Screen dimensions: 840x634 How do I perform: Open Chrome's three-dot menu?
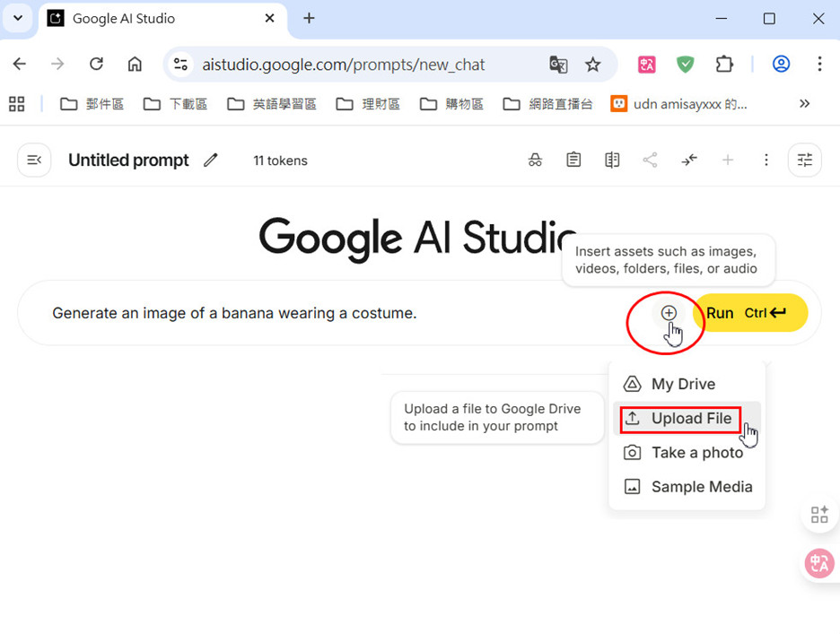point(819,65)
